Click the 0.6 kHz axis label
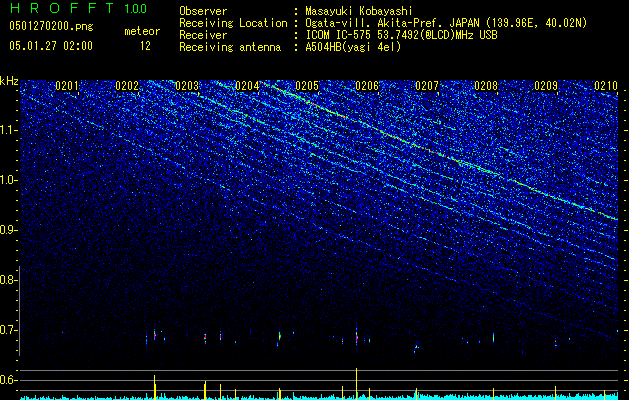629x400 pixels. point(9,380)
